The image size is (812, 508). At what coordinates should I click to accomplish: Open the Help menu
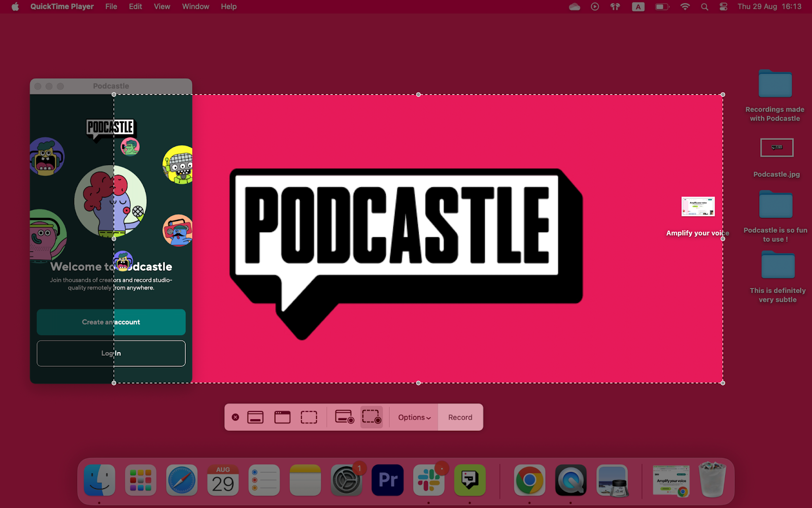[x=229, y=7]
